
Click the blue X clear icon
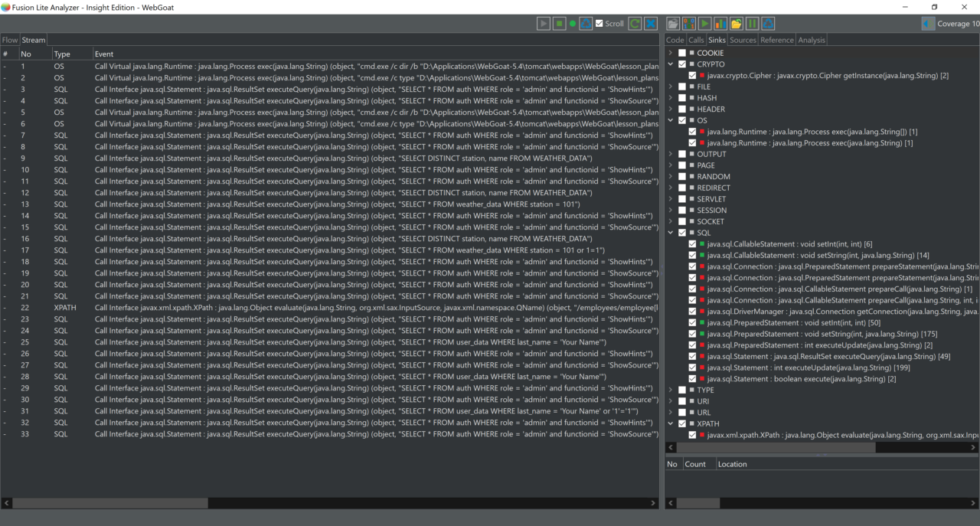click(x=651, y=24)
